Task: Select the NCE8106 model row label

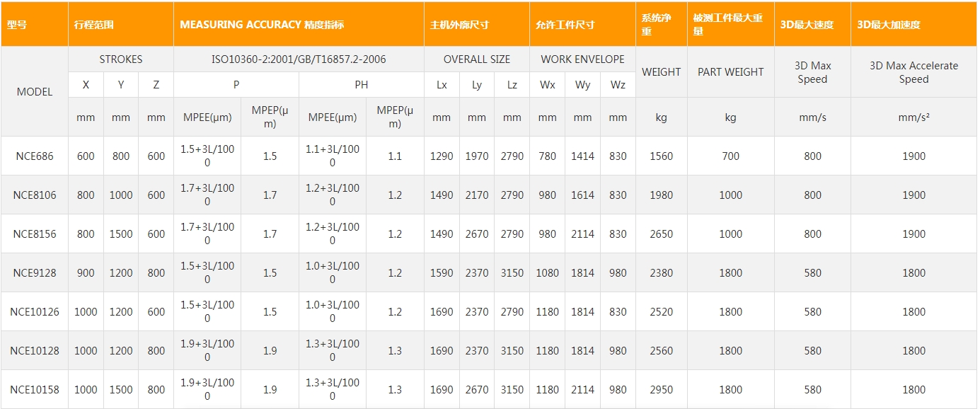Action: (34, 195)
